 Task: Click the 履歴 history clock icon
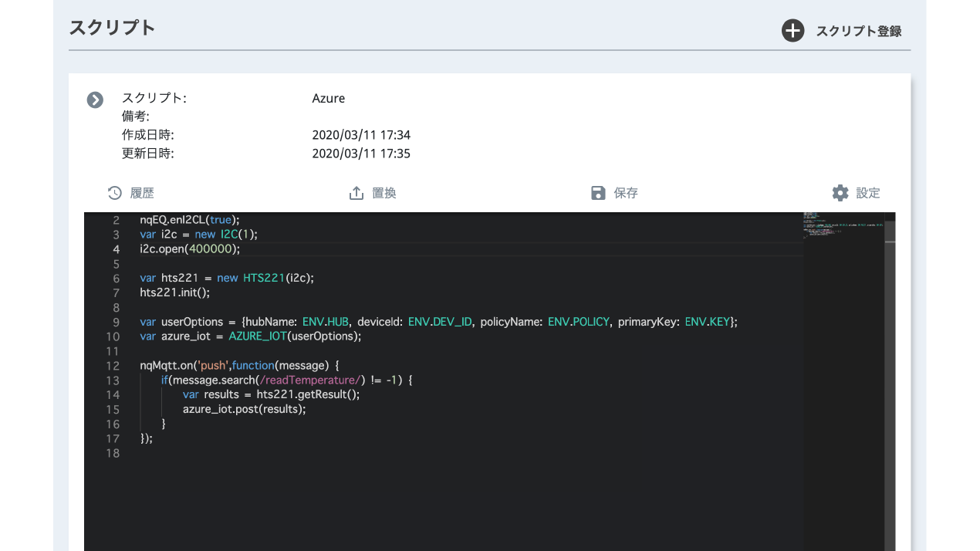coord(114,193)
